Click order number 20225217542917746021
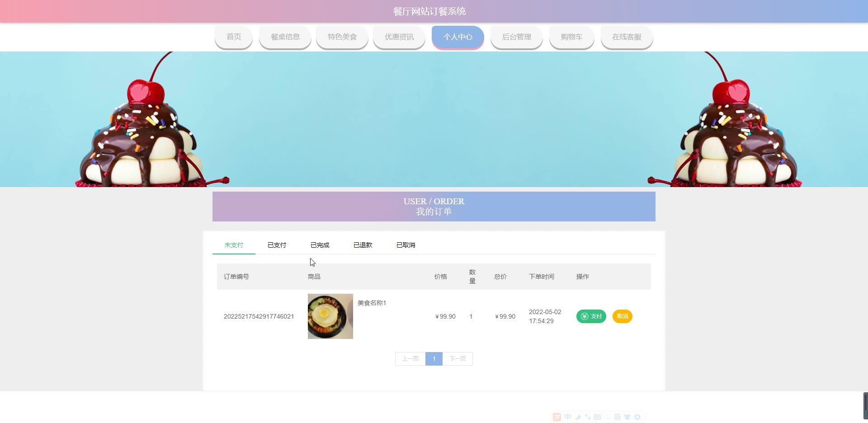The height and width of the screenshot is (423, 868). (x=259, y=316)
